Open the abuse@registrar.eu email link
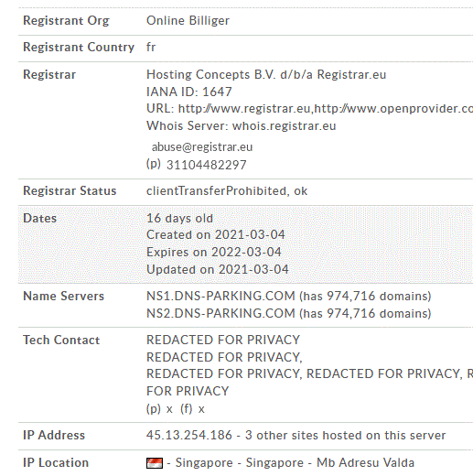 (202, 147)
